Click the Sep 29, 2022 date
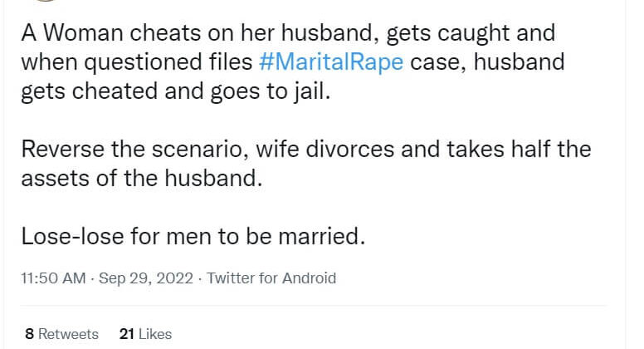Image resolution: width=644 pixels, height=349 pixels. [x=145, y=278]
